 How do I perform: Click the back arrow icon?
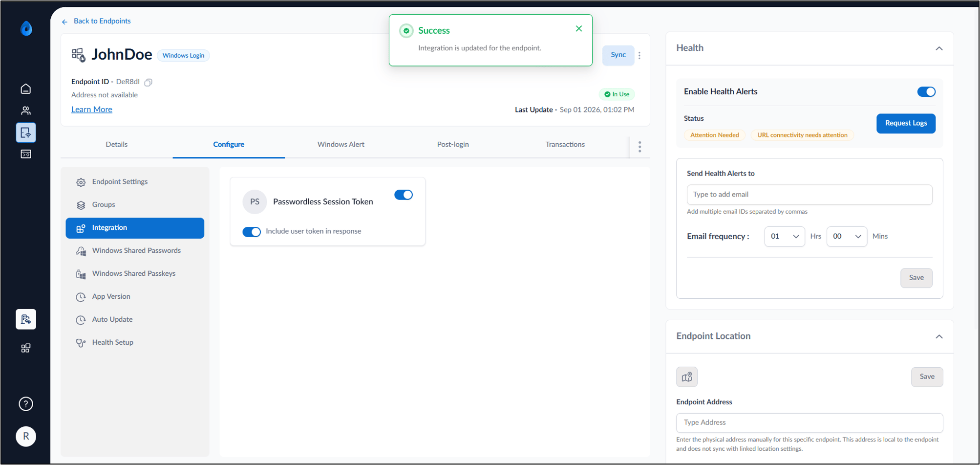[x=64, y=22]
